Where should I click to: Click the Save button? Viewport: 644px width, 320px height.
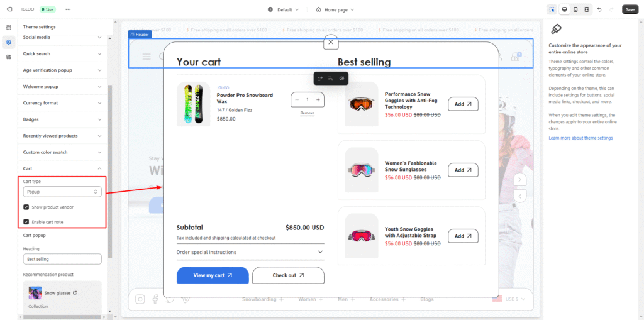(630, 9)
